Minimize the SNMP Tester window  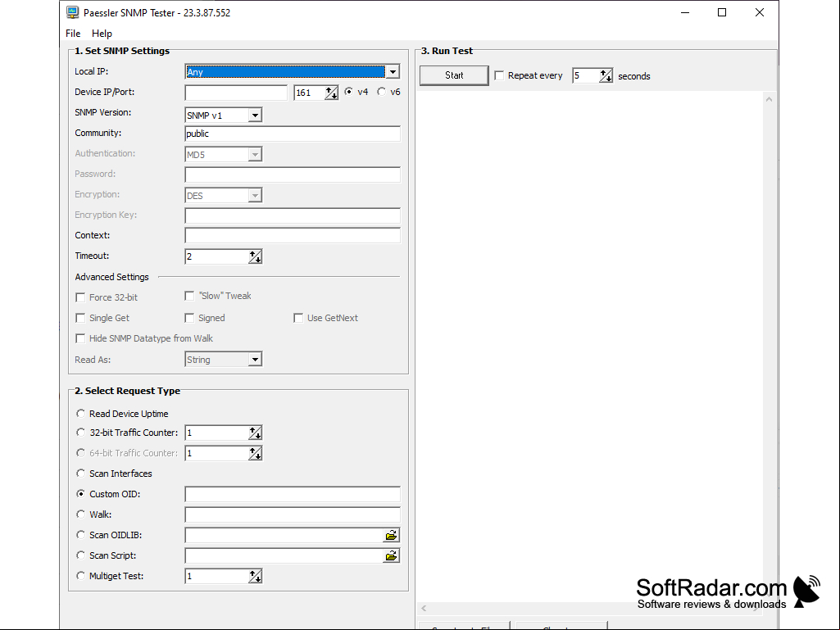[x=684, y=12]
